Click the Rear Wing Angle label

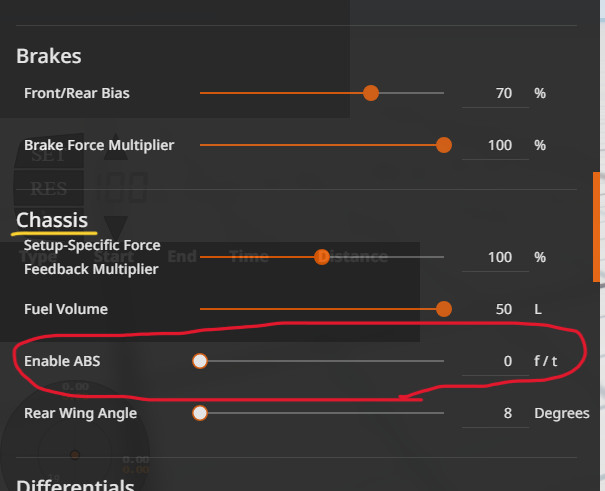point(81,413)
